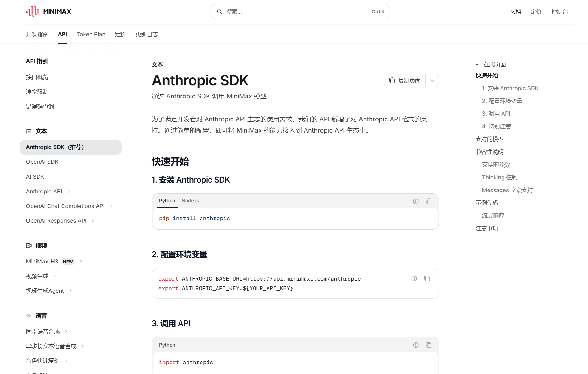Image resolution: width=588 pixels, height=374 pixels.
Task: Expand OpenAI Chat Completions API group
Action: [x=111, y=206]
